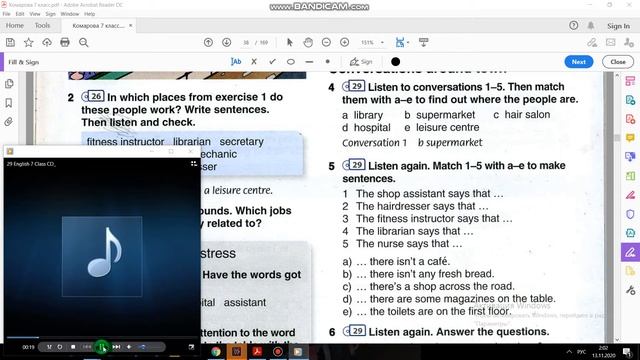Adjust the media player volume slider
Screen dimensions: 640x360
pos(143,347)
